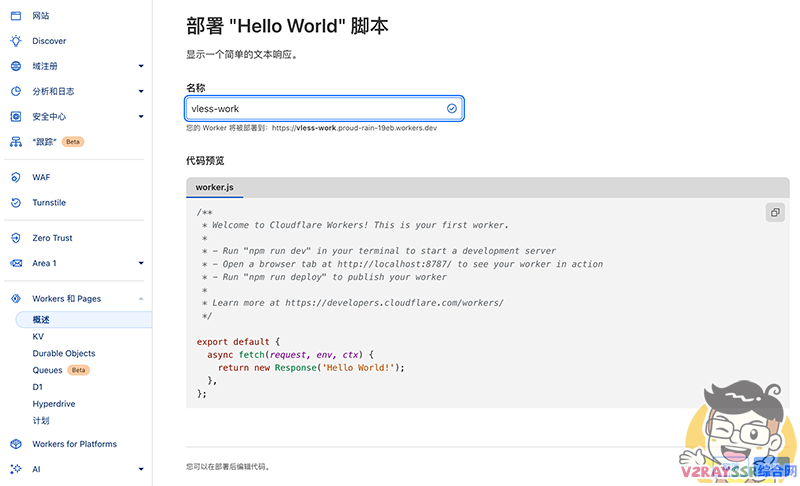The width and height of the screenshot is (800, 486).
Task: Select the worker.js tab
Action: [214, 188]
